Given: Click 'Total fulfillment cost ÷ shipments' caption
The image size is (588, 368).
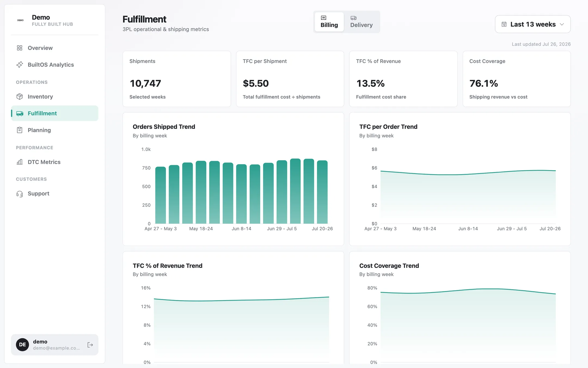Looking at the screenshot, I should click(281, 97).
